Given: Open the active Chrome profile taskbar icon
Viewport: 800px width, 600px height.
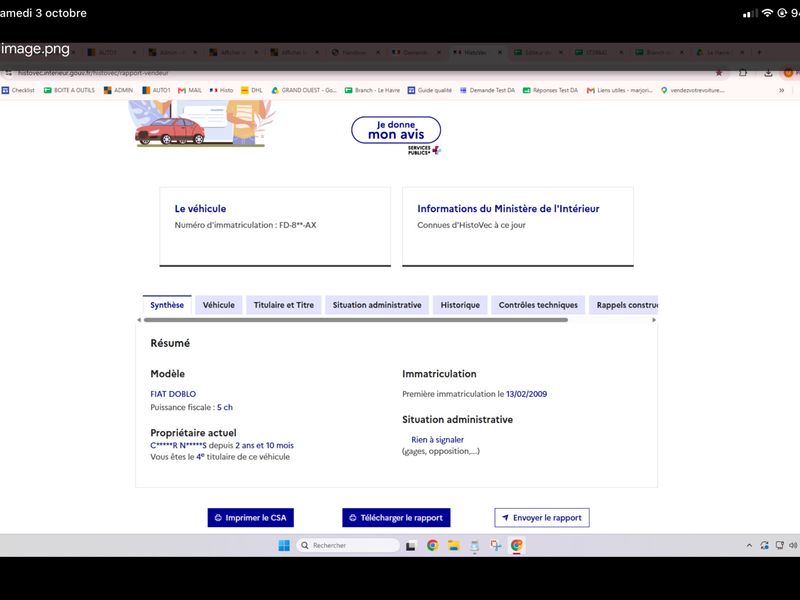Looking at the screenshot, I should [516, 545].
